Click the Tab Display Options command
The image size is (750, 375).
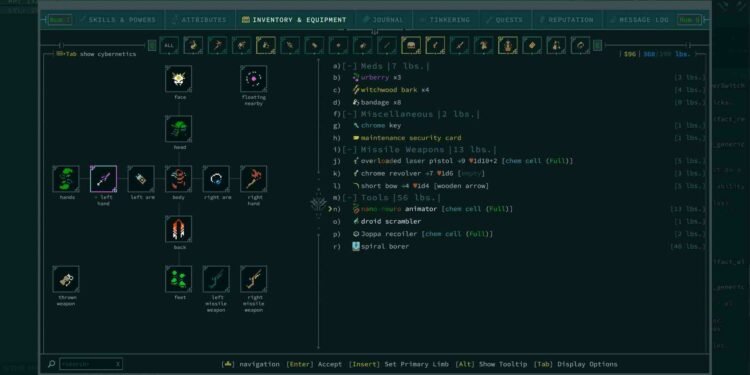coord(575,364)
